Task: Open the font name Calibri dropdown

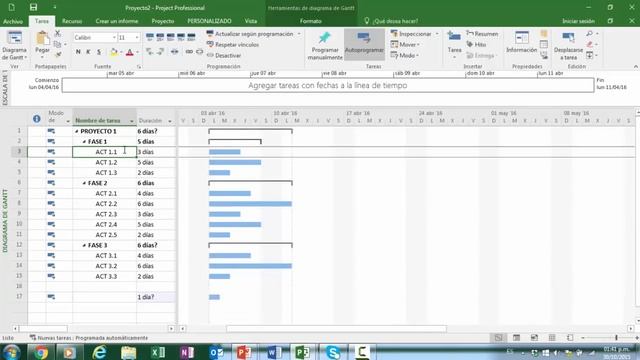Action: click(114, 38)
